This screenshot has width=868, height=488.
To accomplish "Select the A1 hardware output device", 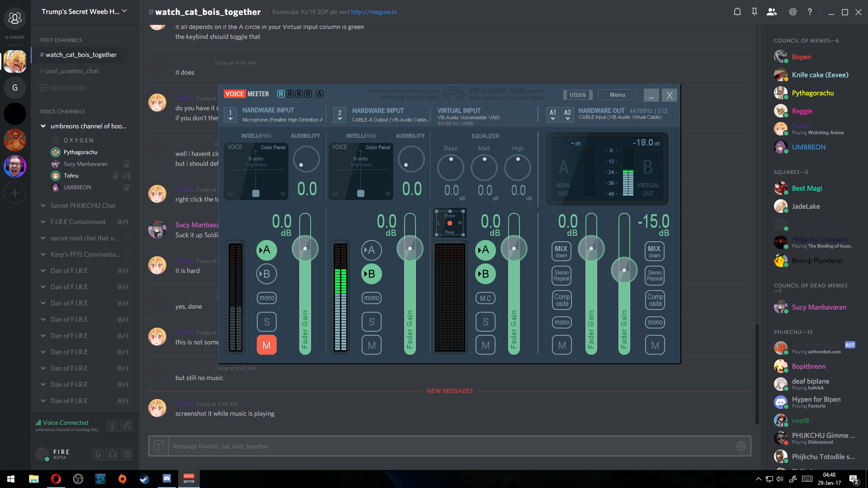I will point(553,115).
